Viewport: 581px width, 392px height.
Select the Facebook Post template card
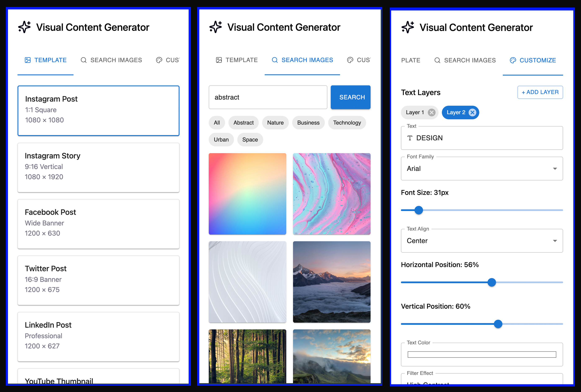pos(98,224)
